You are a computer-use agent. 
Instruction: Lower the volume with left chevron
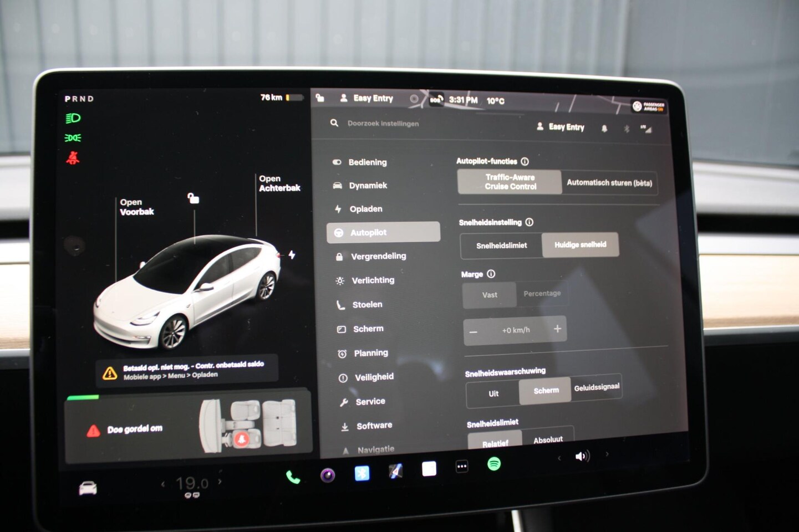pyautogui.click(x=559, y=458)
